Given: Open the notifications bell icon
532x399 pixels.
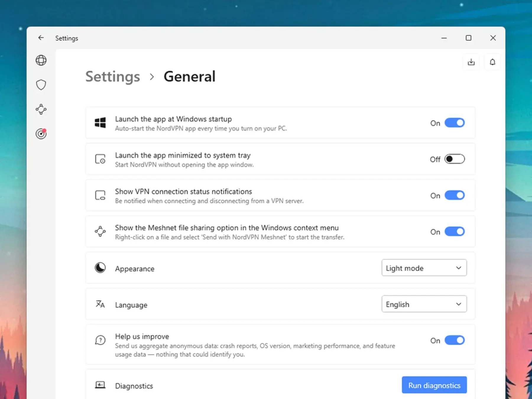Looking at the screenshot, I should coord(492,62).
